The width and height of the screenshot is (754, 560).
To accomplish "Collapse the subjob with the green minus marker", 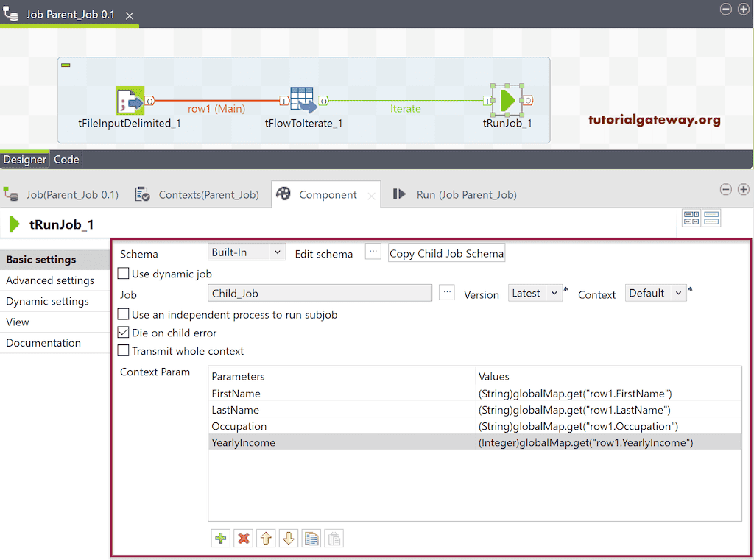I will (66, 65).
